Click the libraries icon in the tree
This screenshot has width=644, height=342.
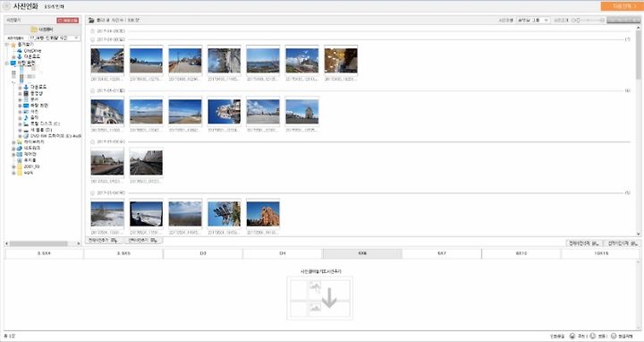[x=20, y=141]
